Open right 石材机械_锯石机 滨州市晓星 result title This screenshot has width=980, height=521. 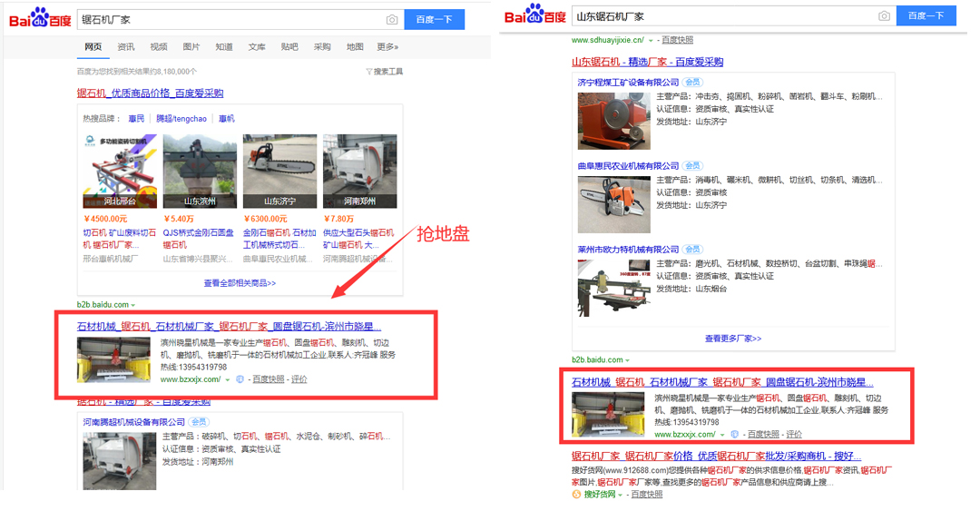[722, 382]
